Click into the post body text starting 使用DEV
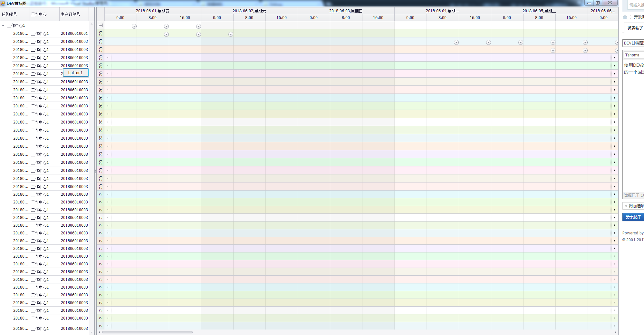Screen dimensions: 644x335 tap(634, 65)
